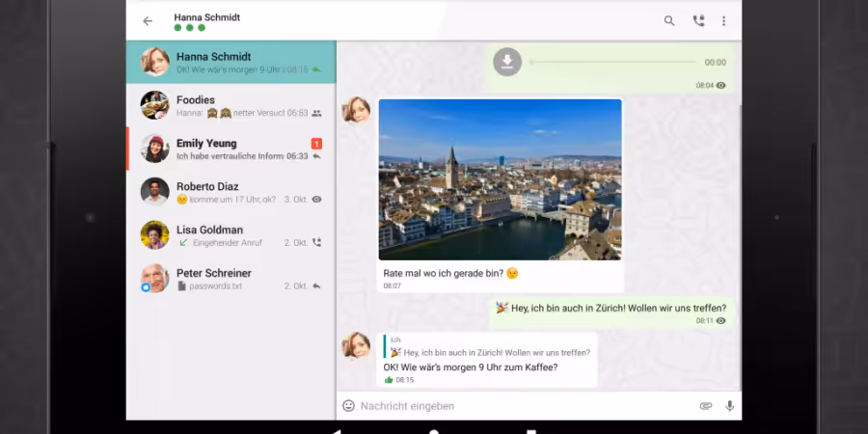Open Peter Schreiner's conversation
Screen dimensions: 868x434
(x=231, y=278)
